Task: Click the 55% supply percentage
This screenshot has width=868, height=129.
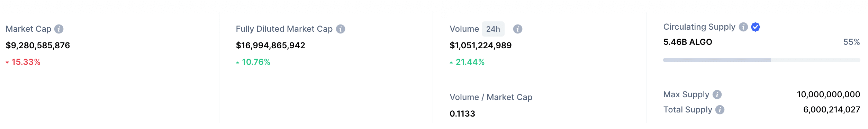Action: click(852, 42)
